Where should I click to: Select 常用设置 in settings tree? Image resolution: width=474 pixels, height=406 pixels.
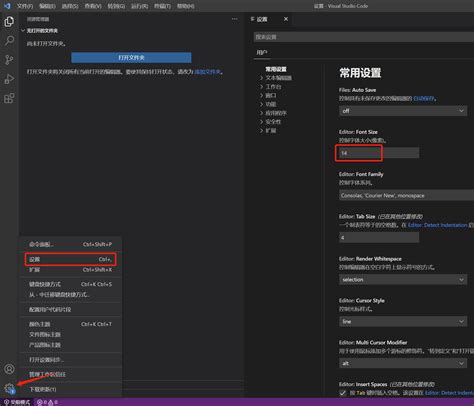click(x=276, y=69)
